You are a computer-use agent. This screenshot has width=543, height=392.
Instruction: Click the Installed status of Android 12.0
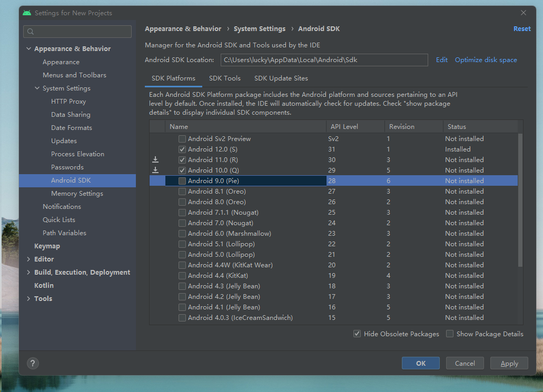point(458,149)
